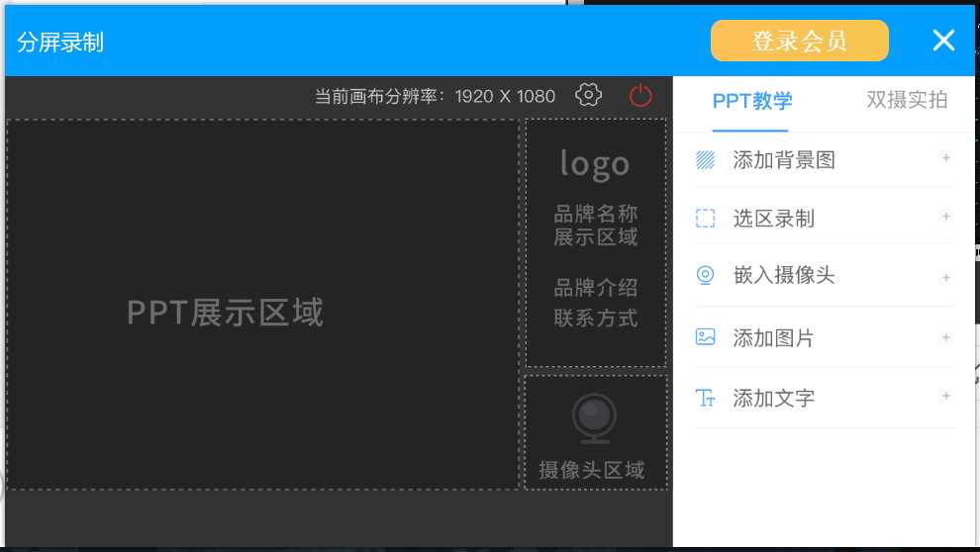The image size is (980, 552).
Task: Close the 分屏录制 window
Action: point(943,40)
